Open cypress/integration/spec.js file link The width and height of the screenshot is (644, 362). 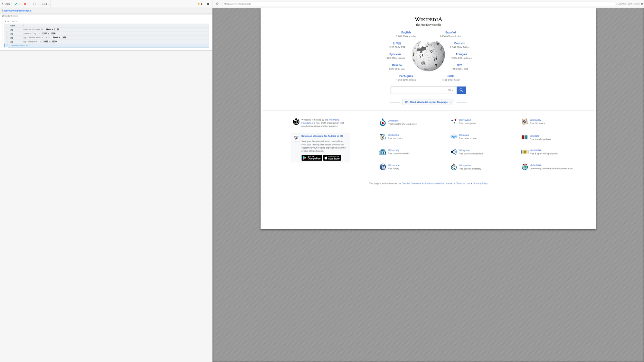click(x=18, y=11)
